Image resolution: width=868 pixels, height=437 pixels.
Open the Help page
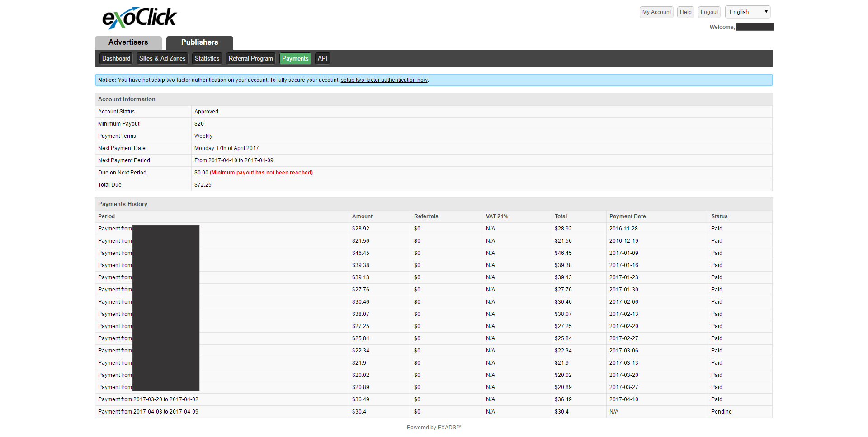coord(685,12)
